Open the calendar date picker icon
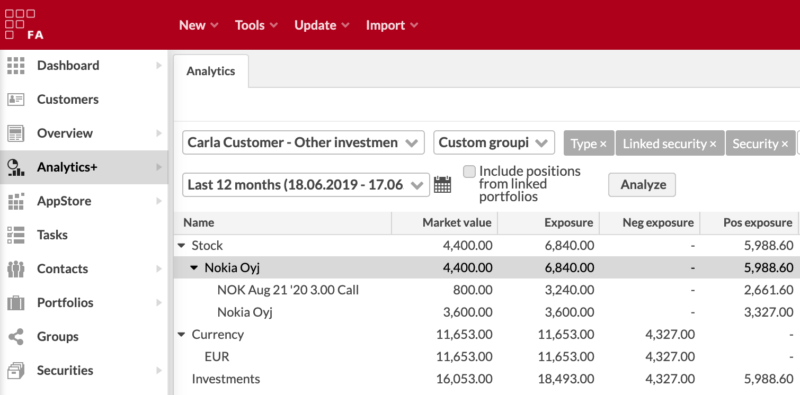The width and height of the screenshot is (800, 395). tap(442, 184)
